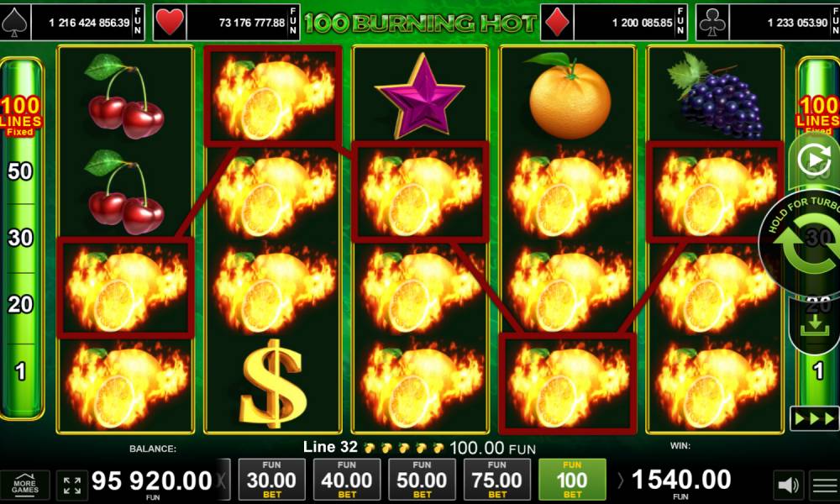The height and width of the screenshot is (504, 840).
Task: Toggle the fast-forward triple arrow button
Action: click(814, 418)
